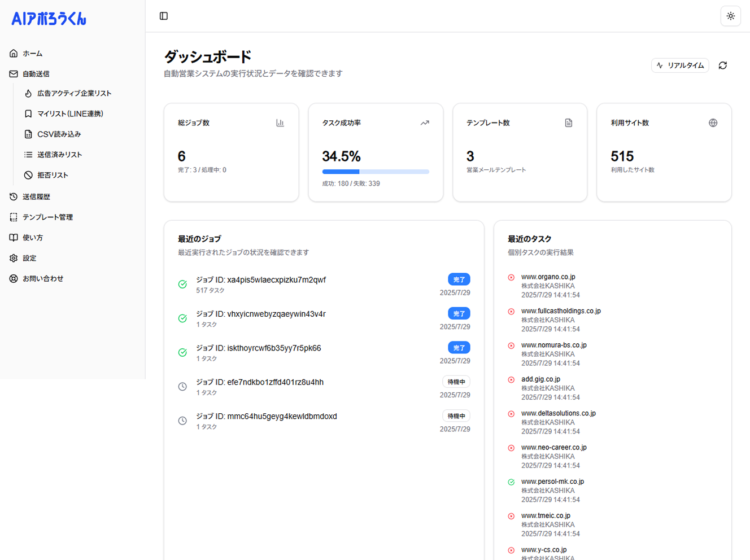The image size is (750, 560).
Task: Click the clock icon on the 待機中 job mmc64hu5geyg
Action: [182, 421]
